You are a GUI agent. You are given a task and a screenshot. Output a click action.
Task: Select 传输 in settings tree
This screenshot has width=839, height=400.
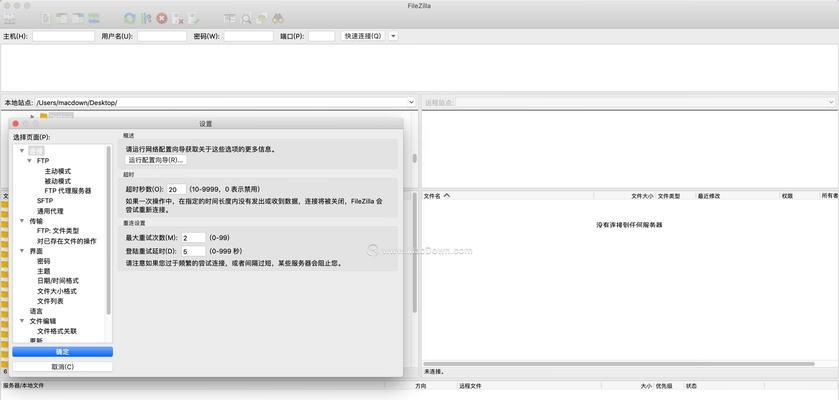click(36, 220)
